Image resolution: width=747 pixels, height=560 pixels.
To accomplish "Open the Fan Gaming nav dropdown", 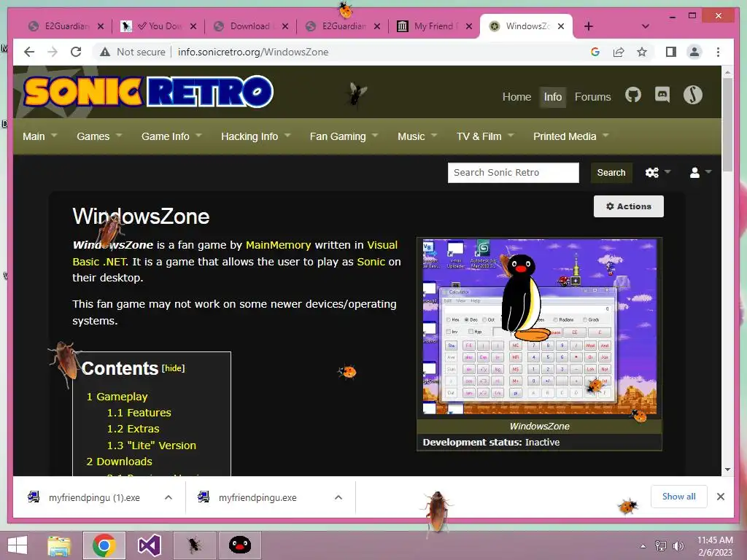I will pyautogui.click(x=344, y=136).
